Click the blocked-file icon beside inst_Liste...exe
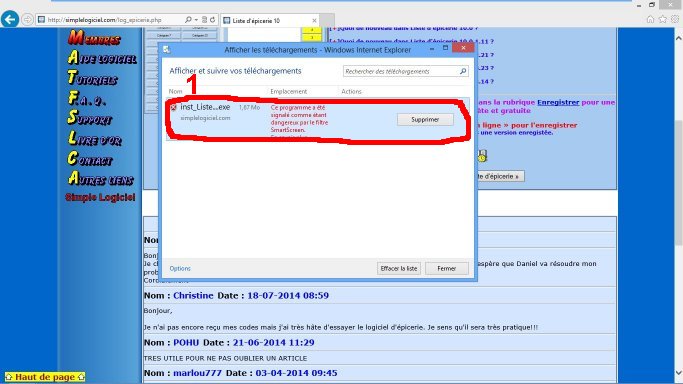 click(173, 107)
